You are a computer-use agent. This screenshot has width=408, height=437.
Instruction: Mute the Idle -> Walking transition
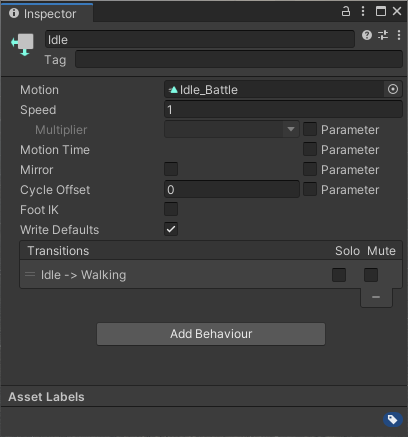click(x=371, y=275)
